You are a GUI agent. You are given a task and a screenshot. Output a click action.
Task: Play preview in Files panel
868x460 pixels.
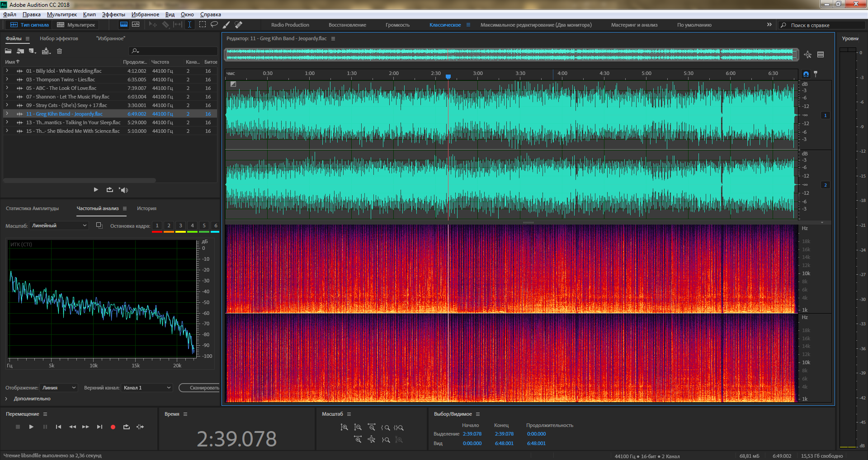point(96,190)
